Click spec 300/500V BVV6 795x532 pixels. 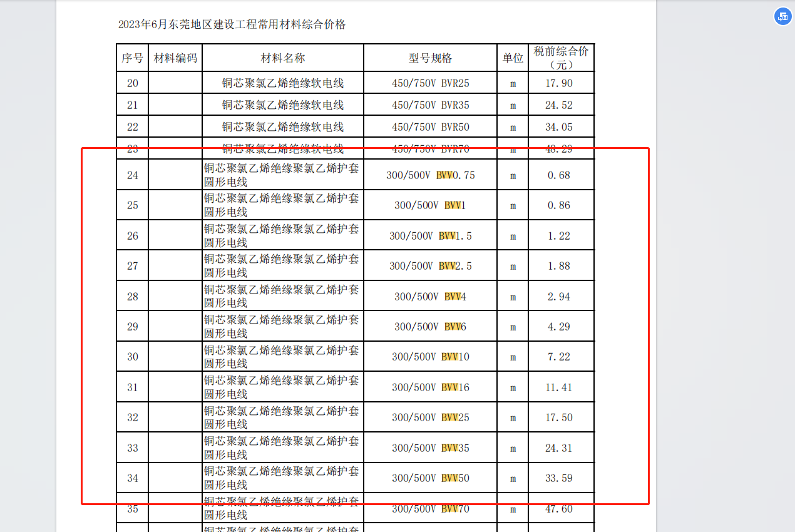click(x=430, y=327)
